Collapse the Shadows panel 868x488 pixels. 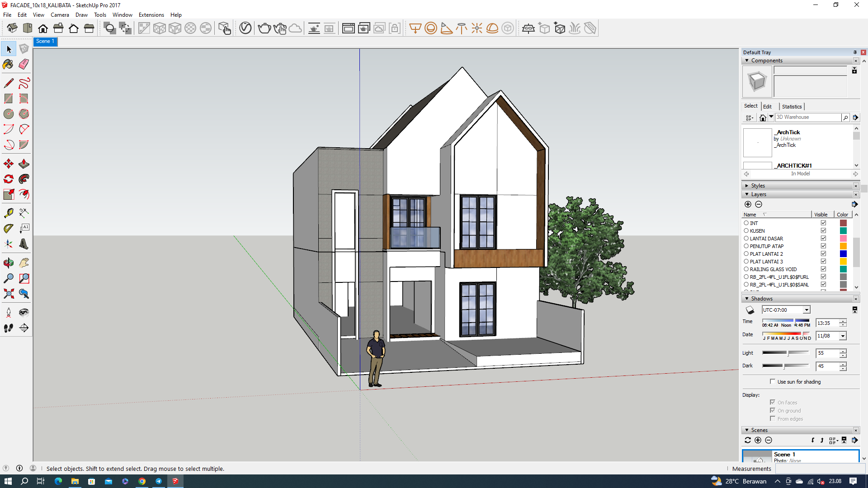click(747, 299)
